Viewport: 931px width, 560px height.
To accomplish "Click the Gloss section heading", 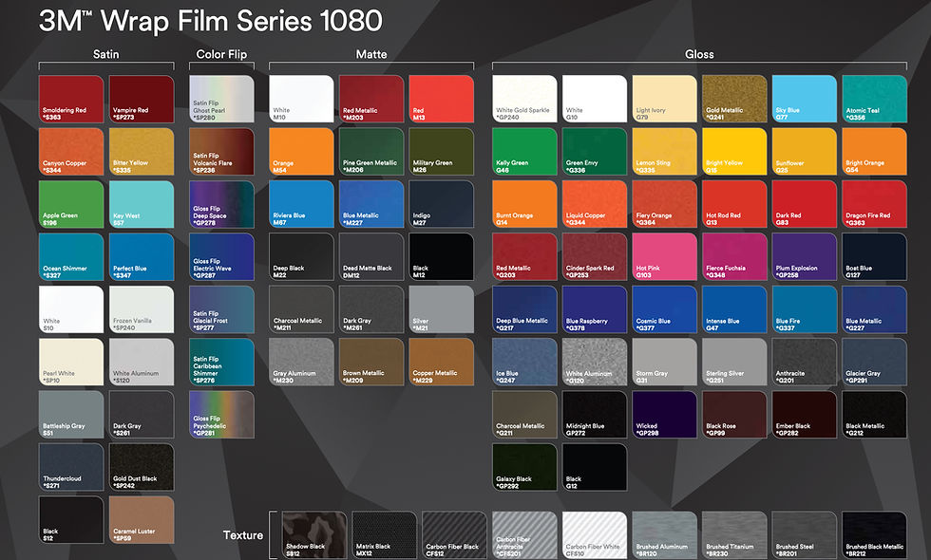I will pyautogui.click(x=699, y=54).
